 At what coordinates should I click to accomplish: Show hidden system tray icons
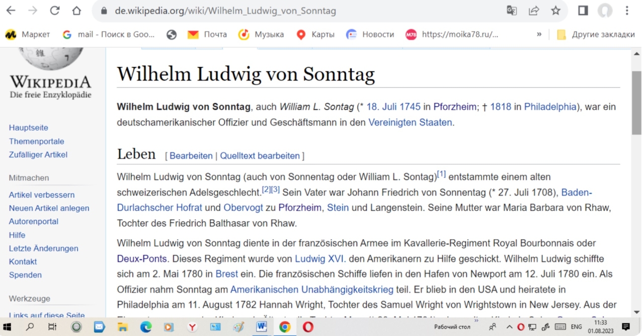pos(509,327)
